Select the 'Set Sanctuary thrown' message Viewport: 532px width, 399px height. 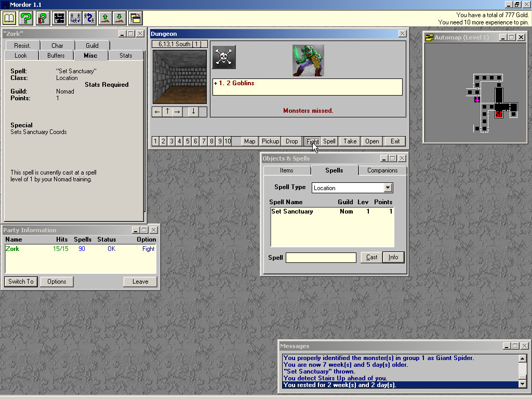pyautogui.click(x=401, y=371)
